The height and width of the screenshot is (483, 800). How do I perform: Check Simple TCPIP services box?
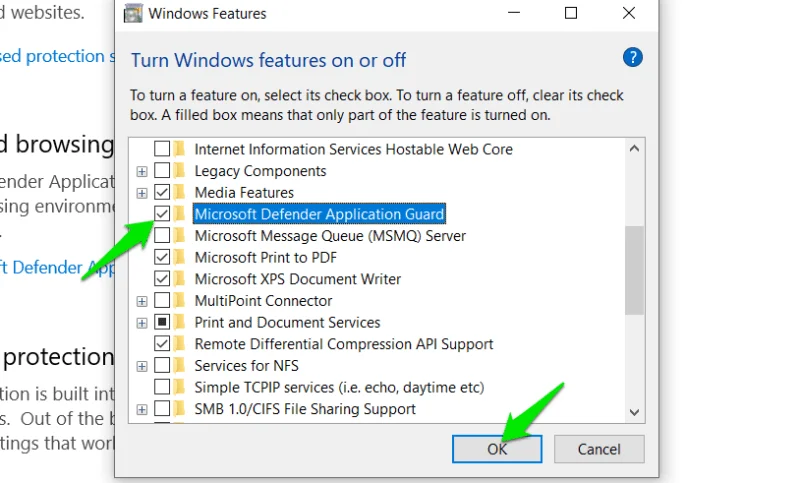tap(162, 387)
